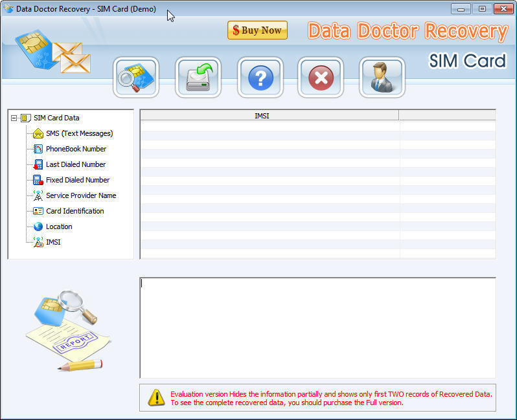Screen dimensions: 517x420
Task: Click the first row of the IMSI table
Action: click(x=318, y=126)
